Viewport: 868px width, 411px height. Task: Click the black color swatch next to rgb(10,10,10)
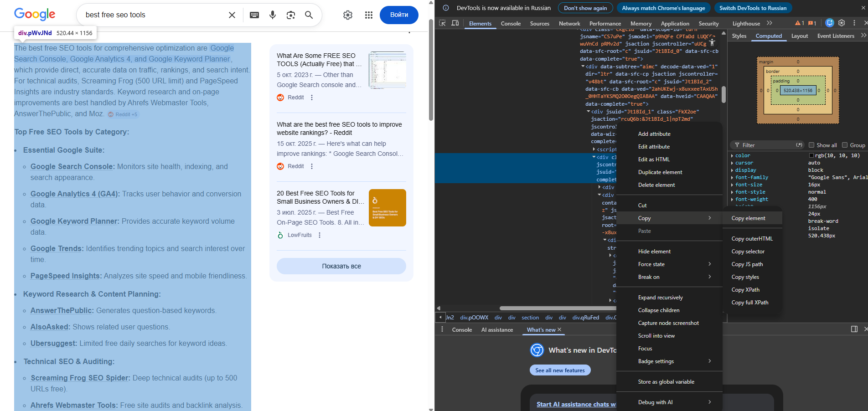811,155
